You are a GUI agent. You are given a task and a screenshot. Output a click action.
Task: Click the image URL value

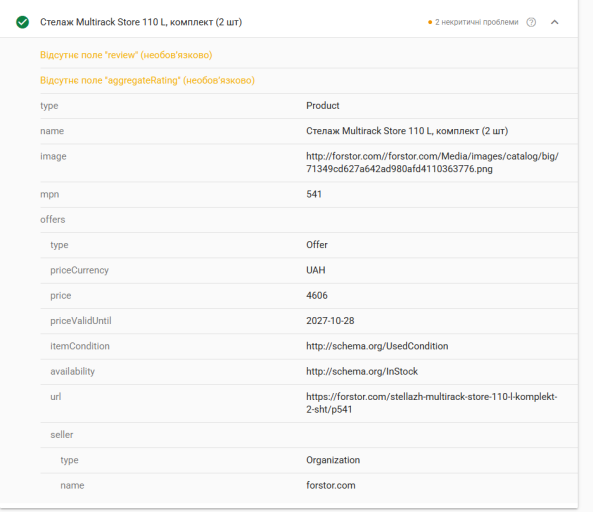(432, 162)
